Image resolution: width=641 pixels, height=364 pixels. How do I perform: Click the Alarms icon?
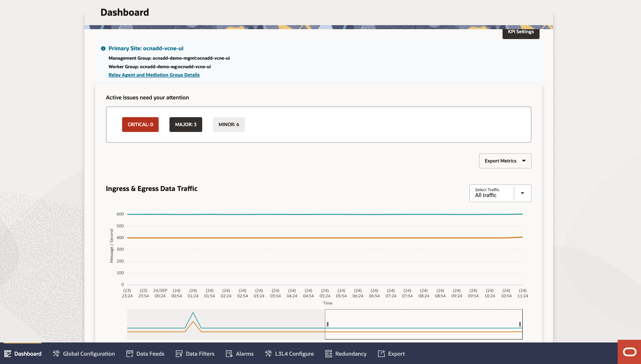229,353
